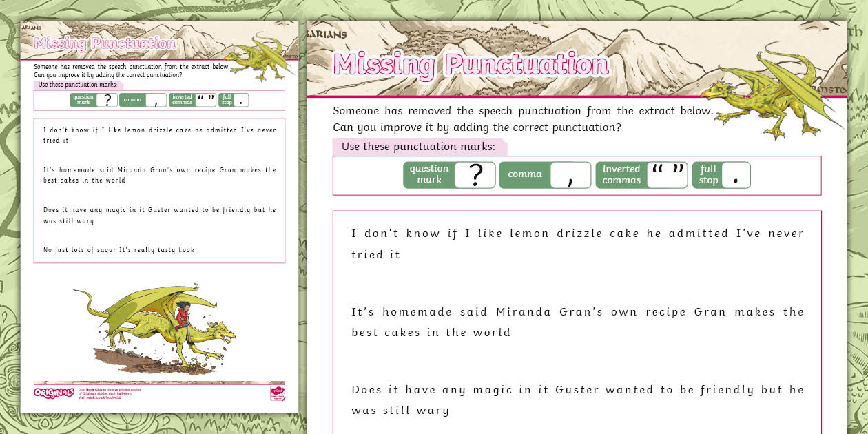This screenshot has height=434, width=868.
Task: Select the Missing Punctuation heading on the large page
Action: 470,64
